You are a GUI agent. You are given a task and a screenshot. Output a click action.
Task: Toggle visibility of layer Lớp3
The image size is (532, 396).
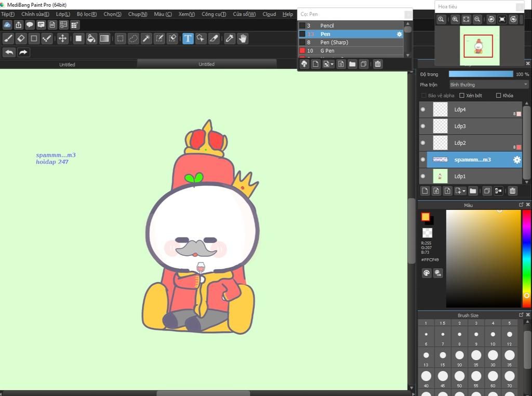423,126
